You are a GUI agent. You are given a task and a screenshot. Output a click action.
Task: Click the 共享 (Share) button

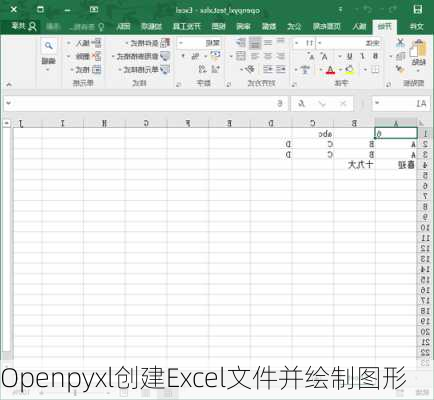click(x=24, y=26)
